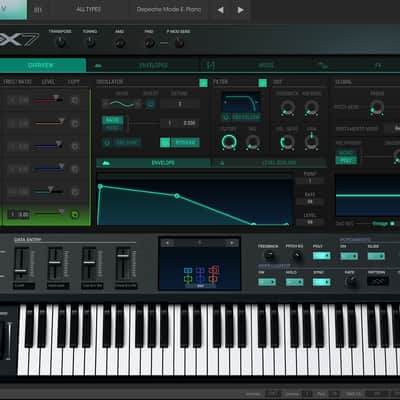
Task: Open the preset library browser icon
Action: [38, 10]
